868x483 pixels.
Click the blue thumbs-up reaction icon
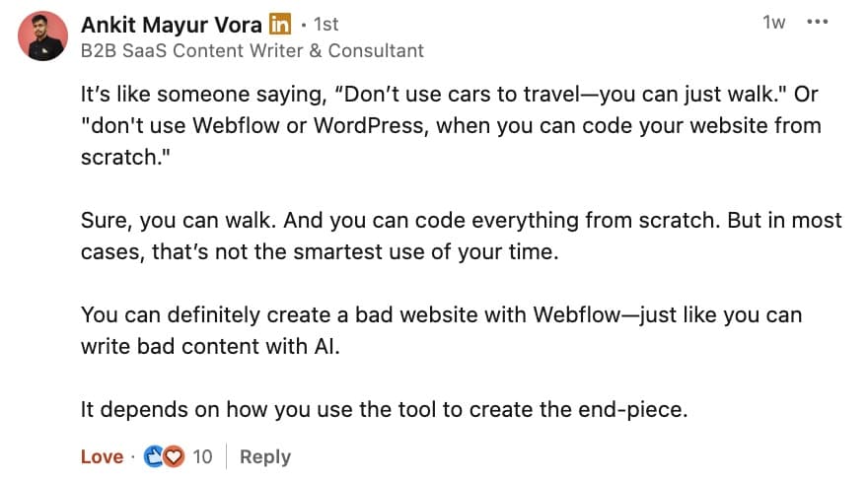click(x=153, y=457)
